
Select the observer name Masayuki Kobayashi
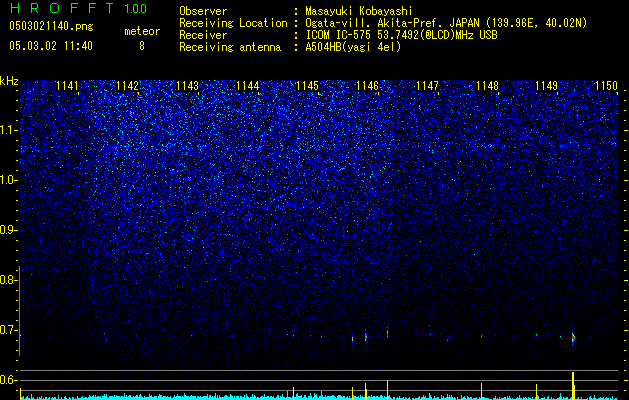(359, 12)
